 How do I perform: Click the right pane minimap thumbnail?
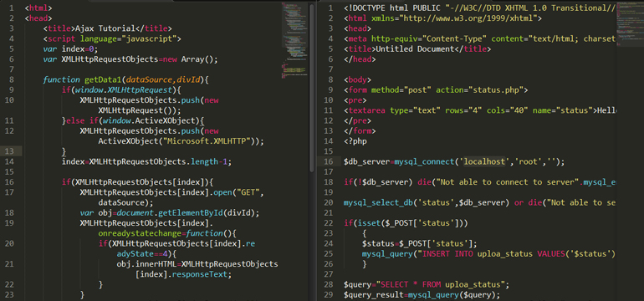coord(629,24)
